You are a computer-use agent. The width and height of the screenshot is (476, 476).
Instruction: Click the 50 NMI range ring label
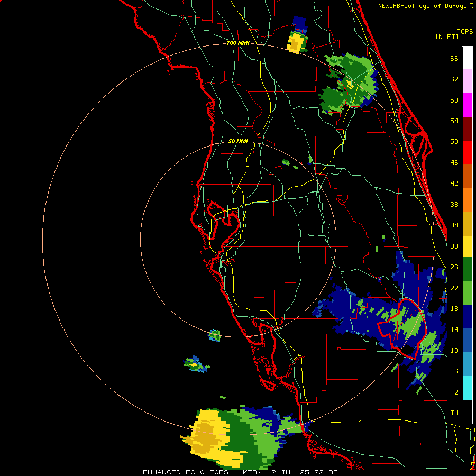click(238, 141)
